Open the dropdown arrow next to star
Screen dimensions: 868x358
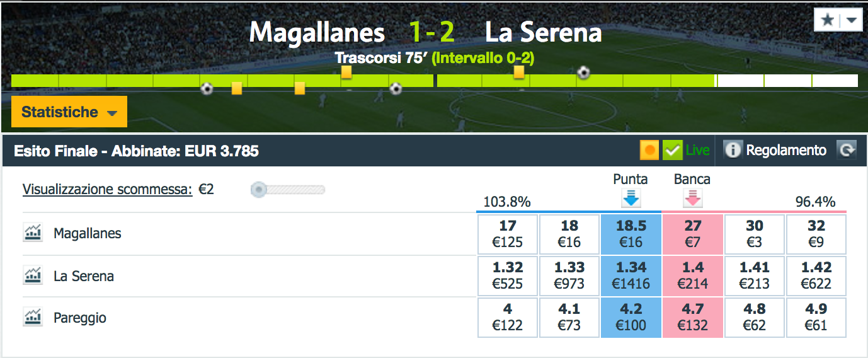coord(851,20)
